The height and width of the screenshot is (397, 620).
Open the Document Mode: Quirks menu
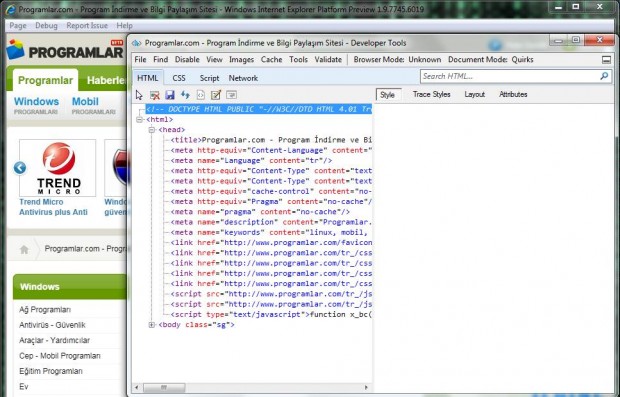tap(491, 60)
